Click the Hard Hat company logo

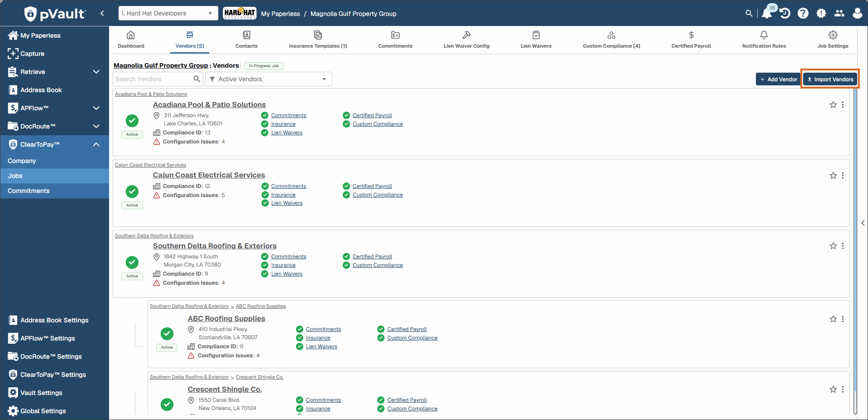[x=240, y=13]
